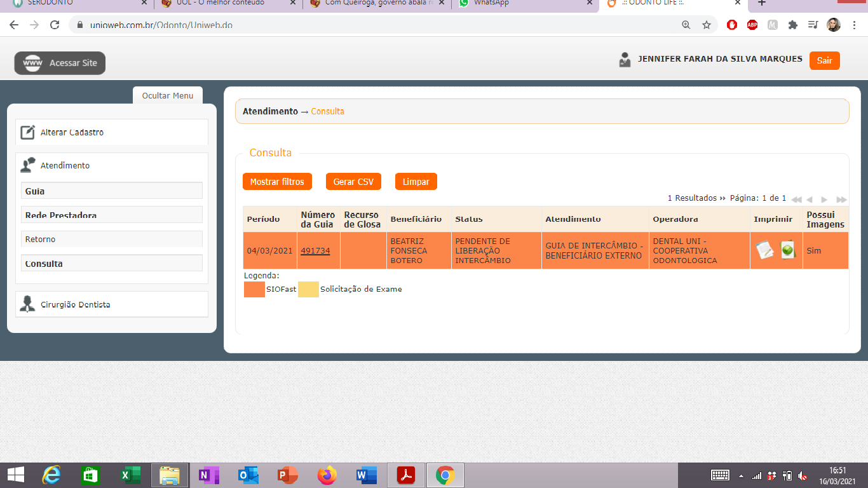Go to the first results page arrow
This screenshot has height=488, width=868.
click(x=796, y=200)
